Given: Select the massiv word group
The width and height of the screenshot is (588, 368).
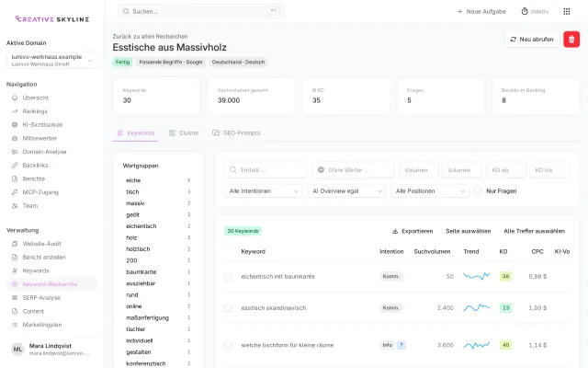Looking at the screenshot, I should (x=158, y=203).
